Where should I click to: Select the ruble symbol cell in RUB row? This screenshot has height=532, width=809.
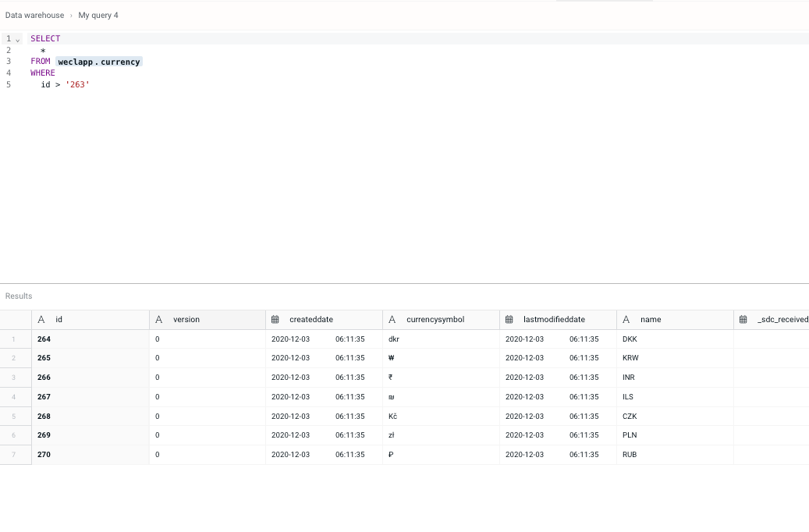(441, 455)
